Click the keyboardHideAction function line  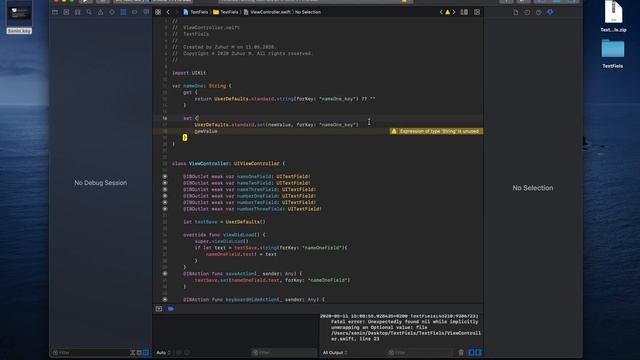click(x=254, y=300)
